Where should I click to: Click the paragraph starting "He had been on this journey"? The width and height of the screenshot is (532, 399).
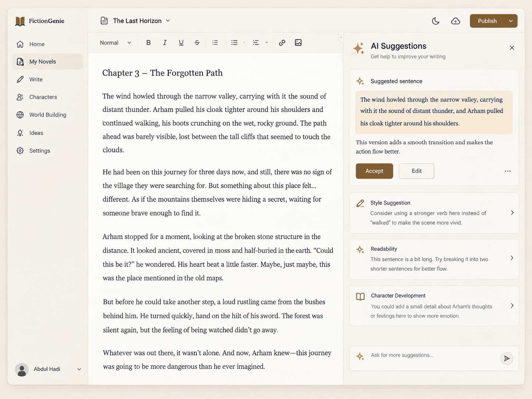coord(218,193)
